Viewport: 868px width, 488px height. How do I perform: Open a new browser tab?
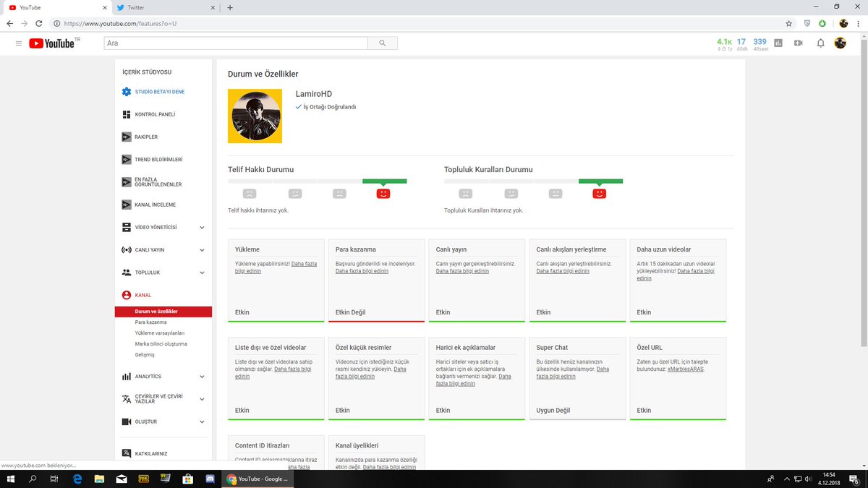coord(230,7)
